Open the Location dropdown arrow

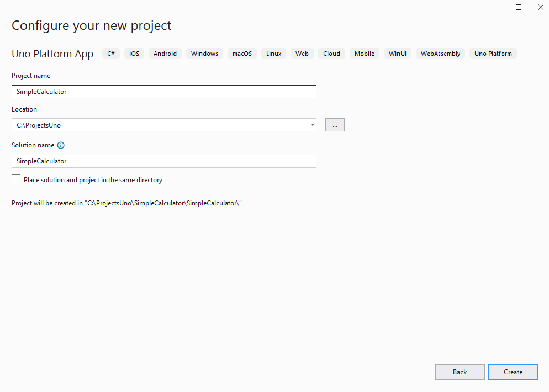click(x=313, y=125)
